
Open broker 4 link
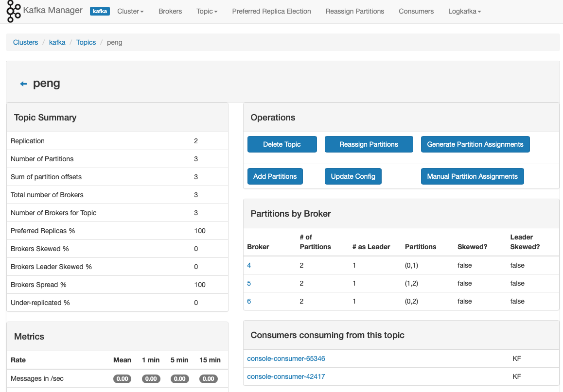click(249, 265)
